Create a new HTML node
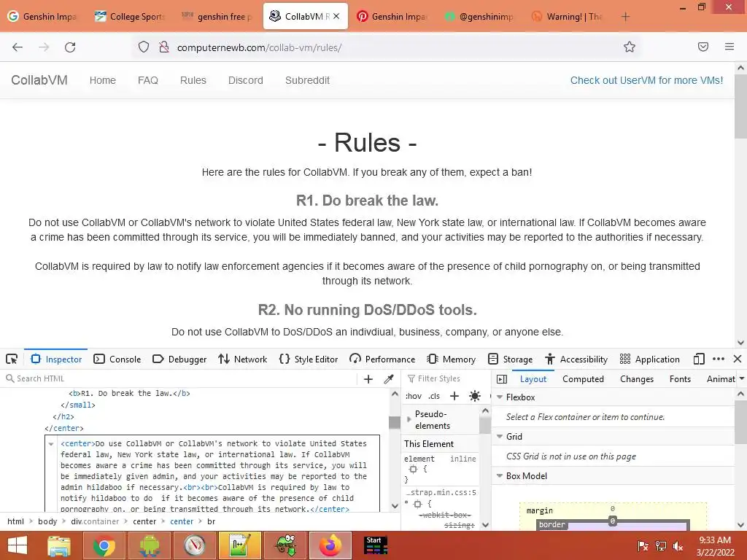The image size is (747, 560). pos(368,379)
